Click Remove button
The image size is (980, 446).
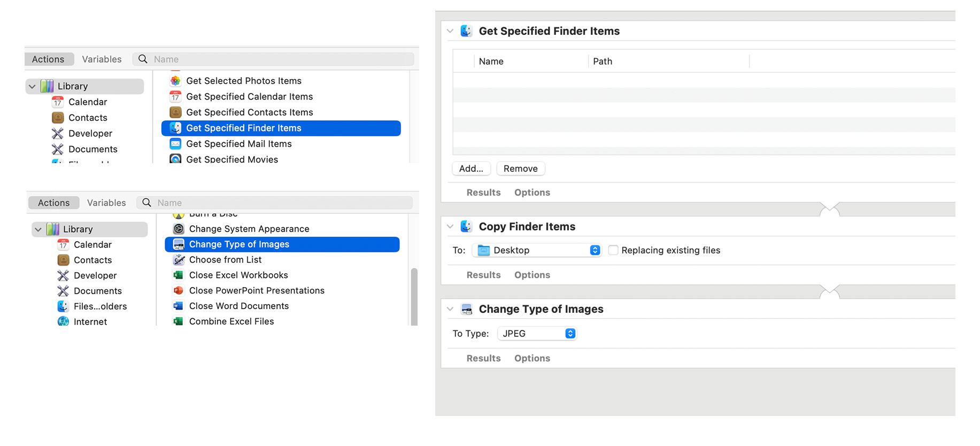520,168
